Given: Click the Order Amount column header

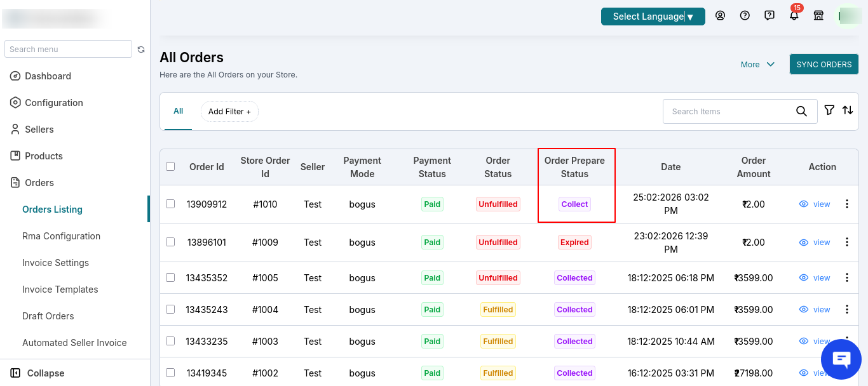Looking at the screenshot, I should (x=753, y=167).
